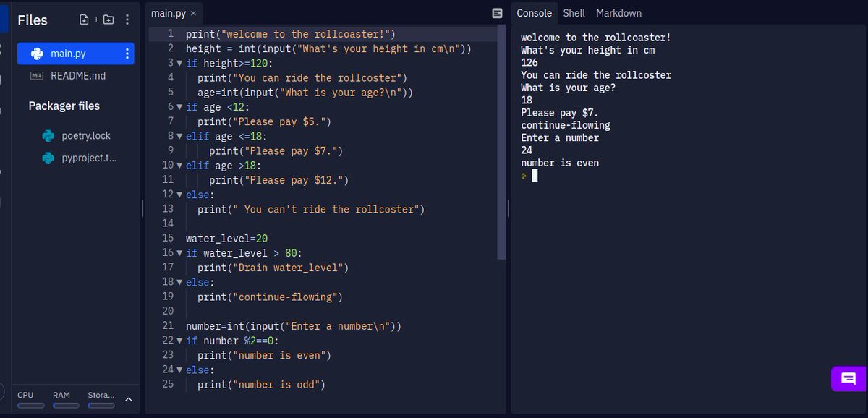Collapse the code fold arrow at line 16
Image resolution: width=868 pixels, height=418 pixels.
179,253
